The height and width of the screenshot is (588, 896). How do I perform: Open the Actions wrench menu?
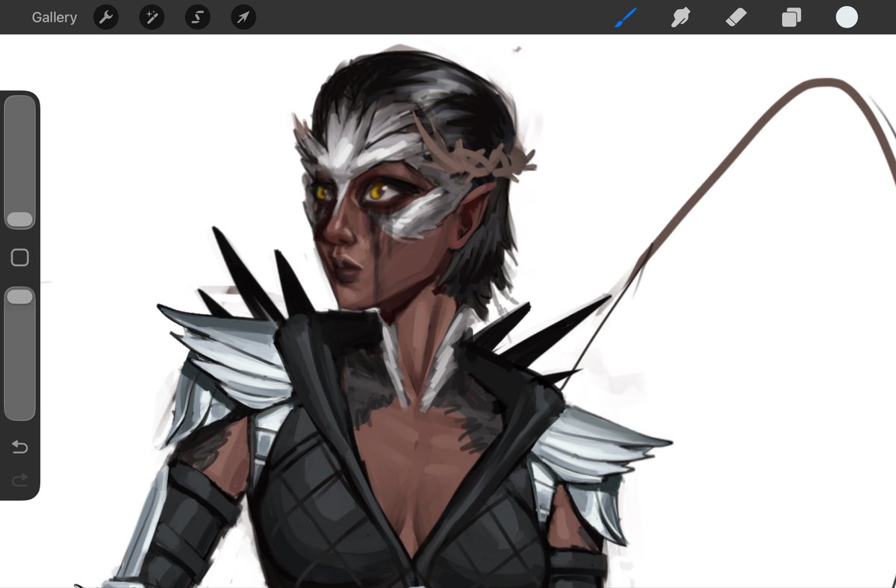(106, 17)
